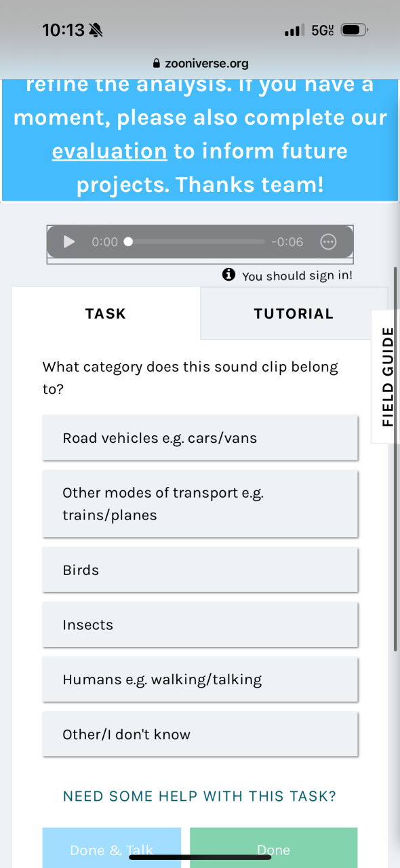This screenshot has width=400, height=868.
Task: Choose Other/I don't know option
Action: click(200, 734)
